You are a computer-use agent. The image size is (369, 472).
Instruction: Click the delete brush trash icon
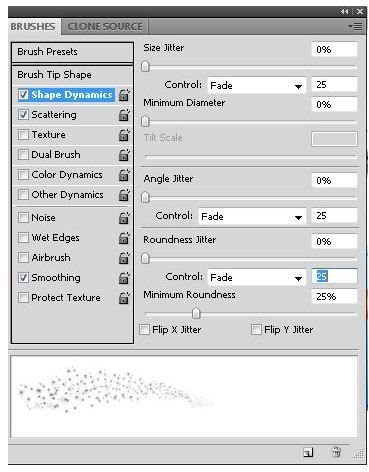pos(336,452)
